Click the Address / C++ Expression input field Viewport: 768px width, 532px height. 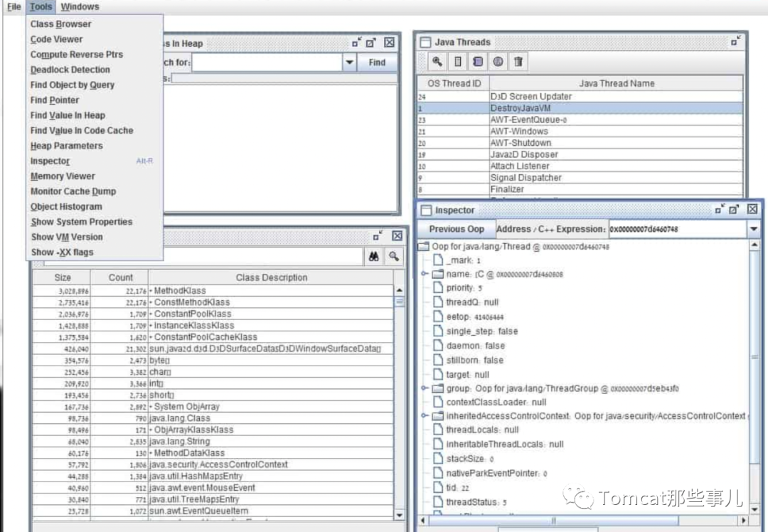(x=678, y=229)
